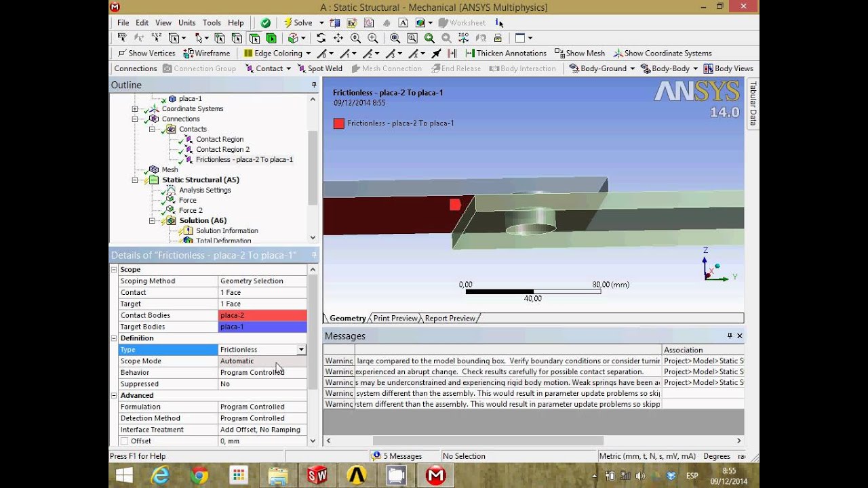Pin the Messages panel with pushpin
Viewport: 868px width, 488px height.
click(730, 335)
